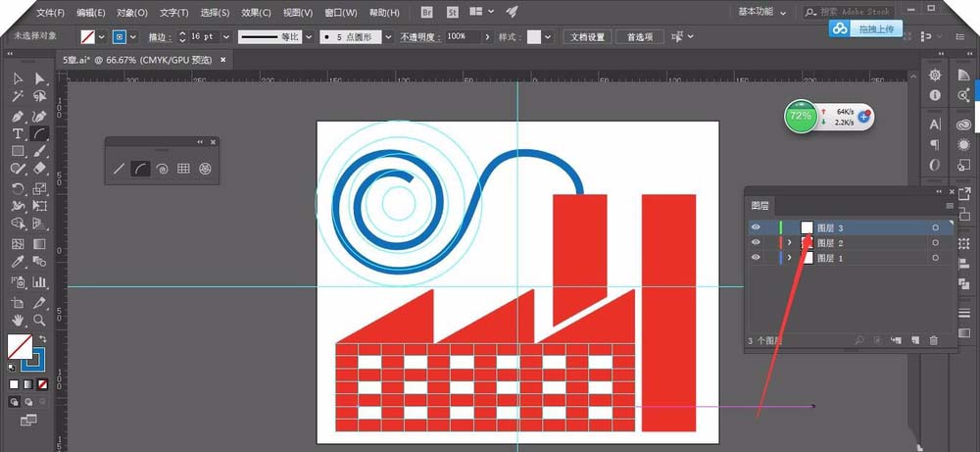This screenshot has width=980, height=452.
Task: Select the Type tool in the toolbox
Action: click(18, 133)
